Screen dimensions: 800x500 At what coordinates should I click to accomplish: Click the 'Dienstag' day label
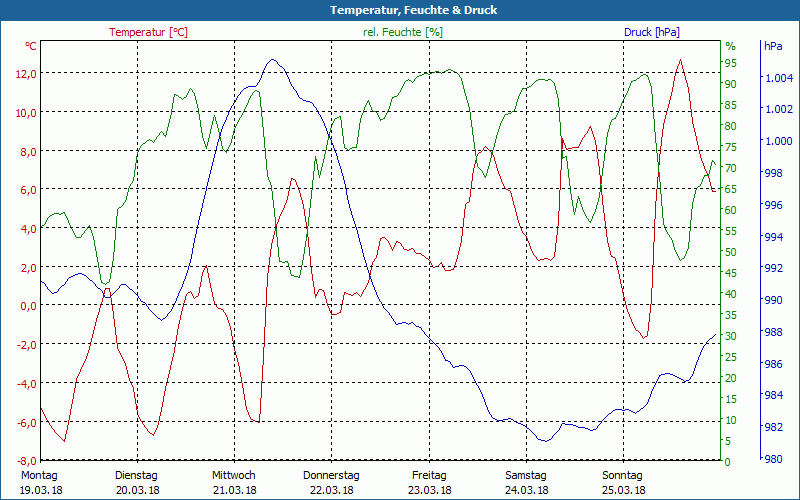pyautogui.click(x=136, y=476)
